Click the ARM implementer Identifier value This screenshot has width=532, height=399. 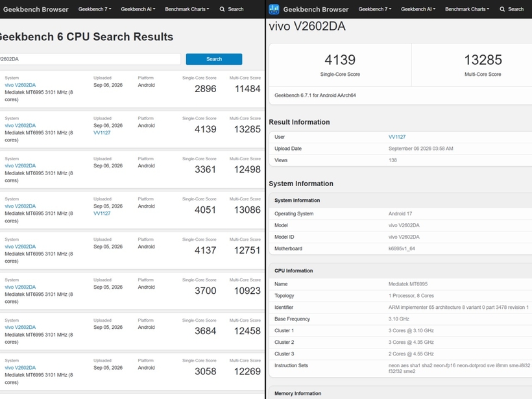point(459,308)
